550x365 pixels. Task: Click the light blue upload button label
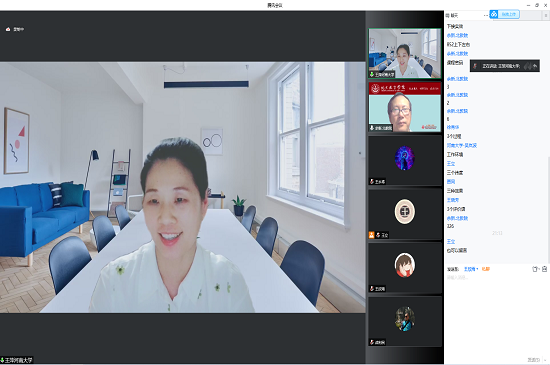(x=509, y=14)
